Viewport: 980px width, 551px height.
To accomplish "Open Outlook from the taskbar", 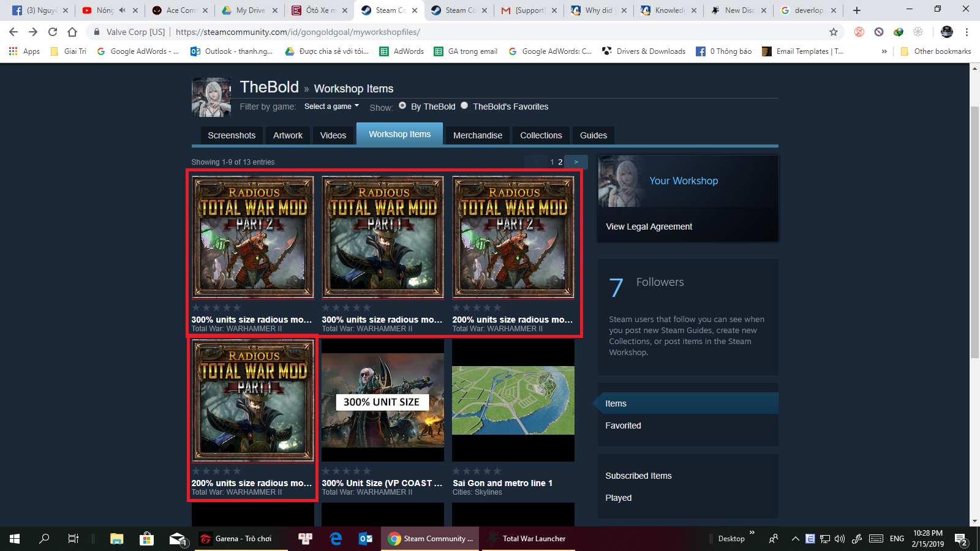I will 366,539.
